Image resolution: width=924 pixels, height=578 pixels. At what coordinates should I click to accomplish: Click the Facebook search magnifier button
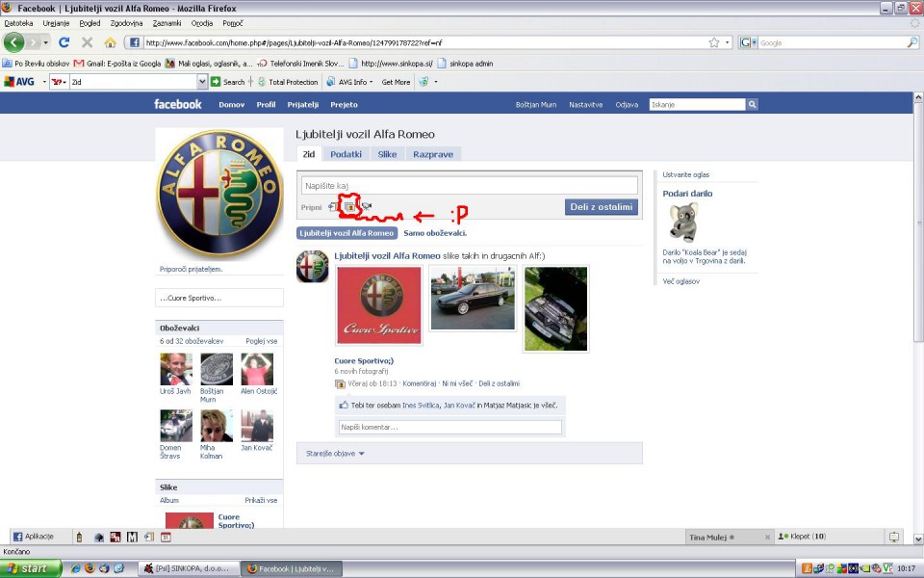click(752, 104)
